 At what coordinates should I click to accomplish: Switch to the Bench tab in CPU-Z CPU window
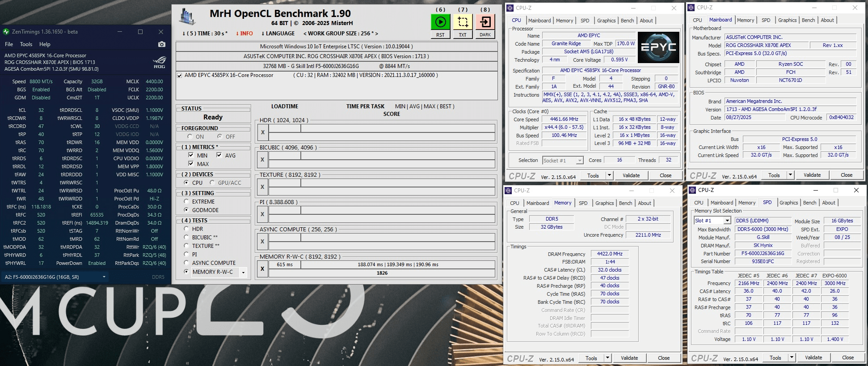point(627,21)
